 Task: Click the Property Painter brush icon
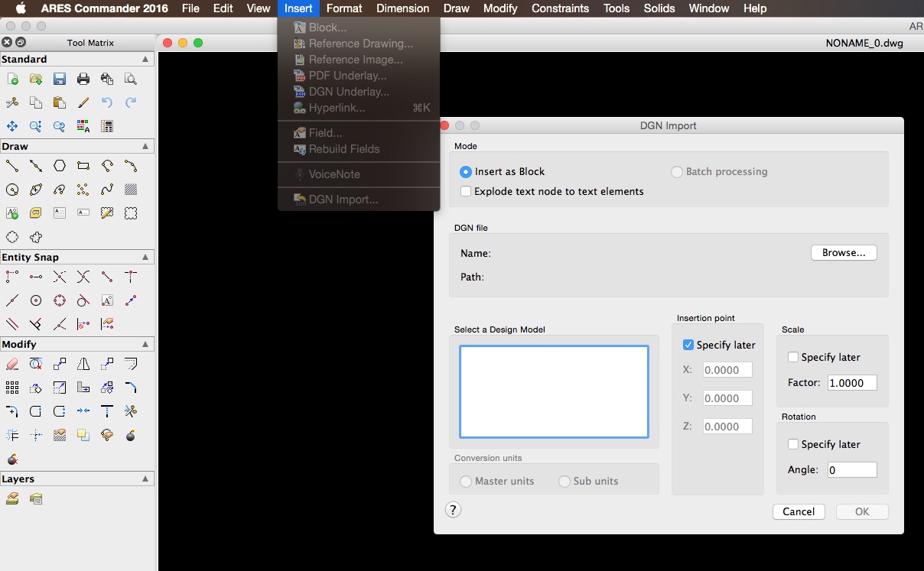(83, 102)
